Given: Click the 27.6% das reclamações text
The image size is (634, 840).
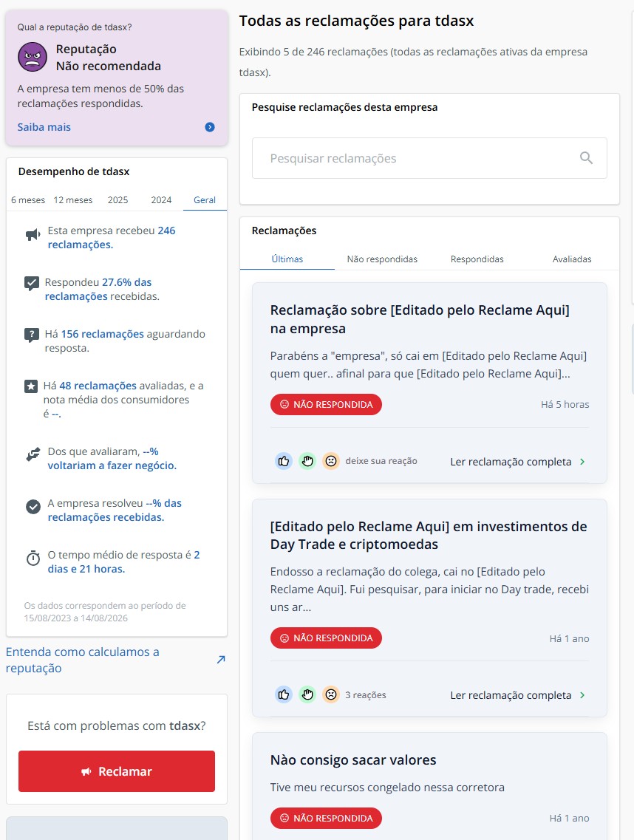Looking at the screenshot, I should (x=98, y=290).
